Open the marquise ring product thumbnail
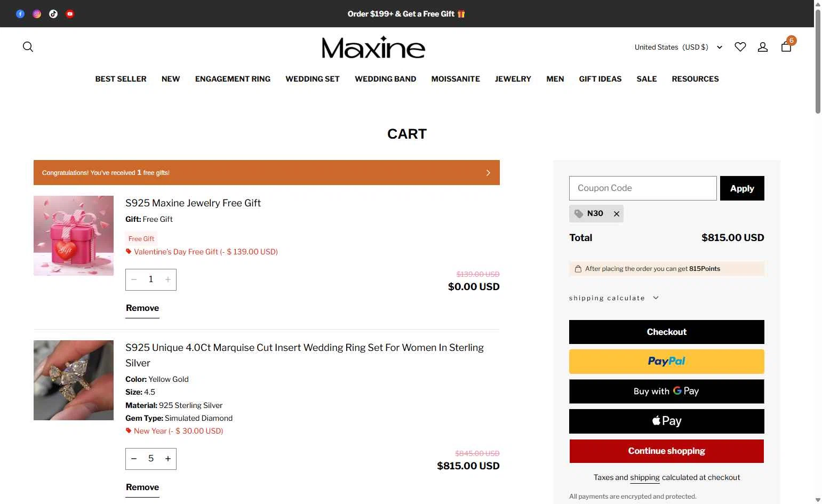 click(x=74, y=380)
